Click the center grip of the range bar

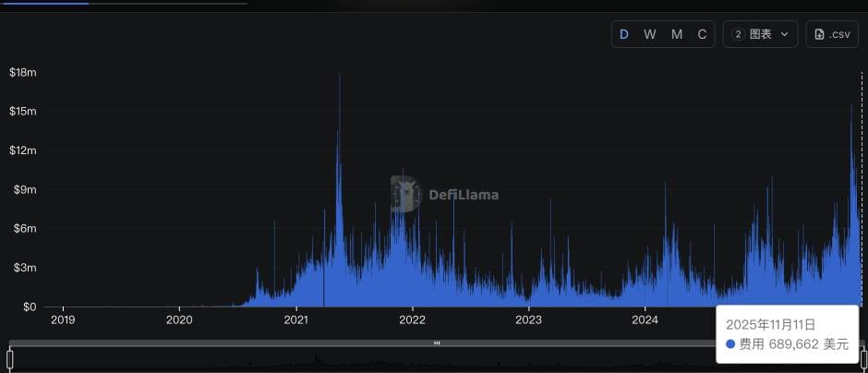(x=437, y=343)
